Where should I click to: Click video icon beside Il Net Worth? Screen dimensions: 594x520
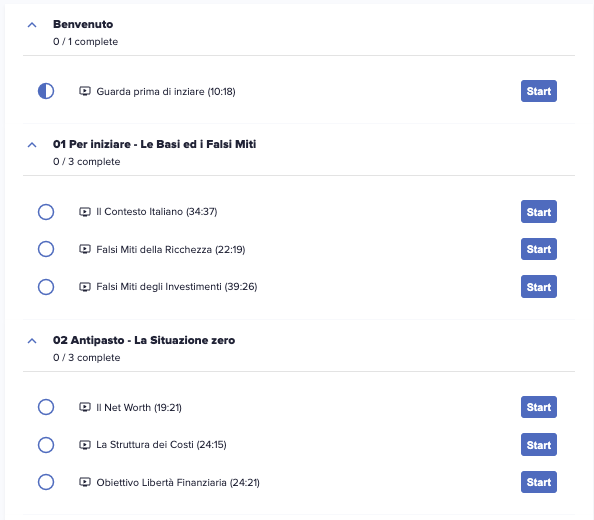[85, 407]
